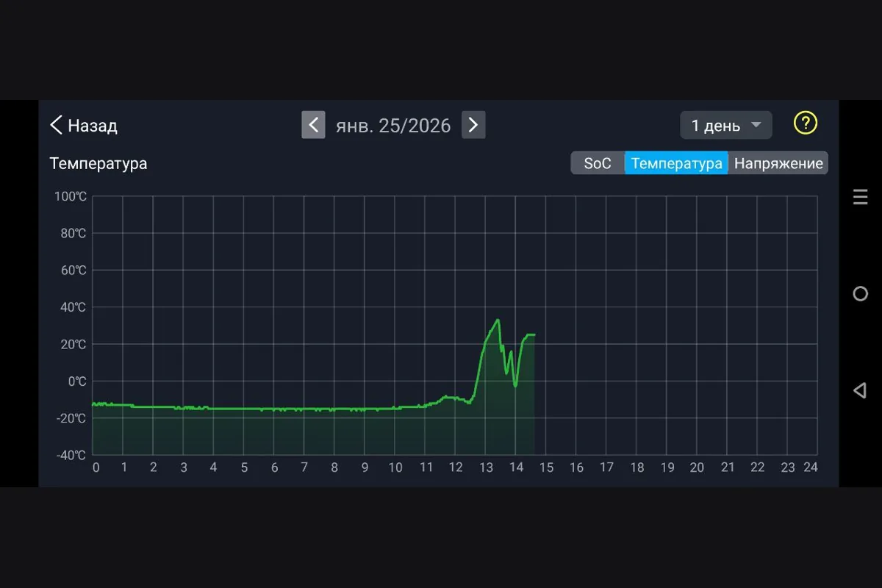Click the 20℃ axis label
The height and width of the screenshot is (588, 882).
[x=72, y=344]
